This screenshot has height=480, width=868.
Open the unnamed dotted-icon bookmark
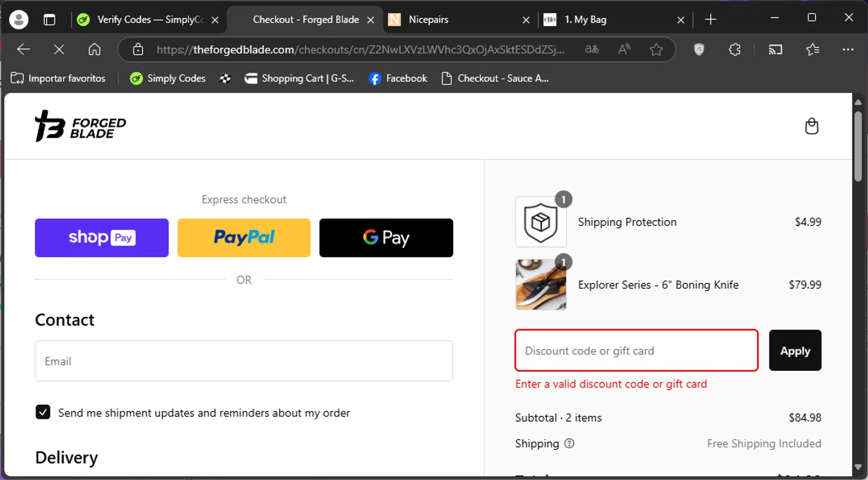tap(225, 79)
